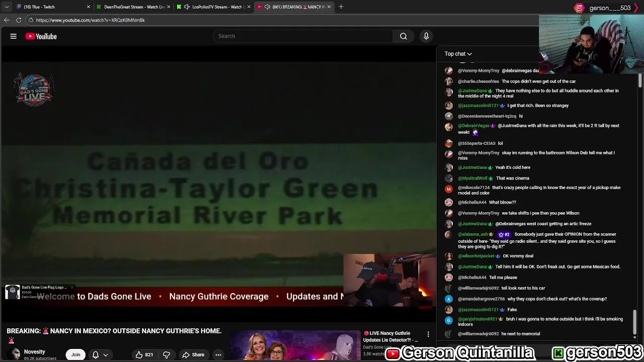Expand the Top chat mode dropdown
Screen dimensions: 644x362
pos(458,54)
